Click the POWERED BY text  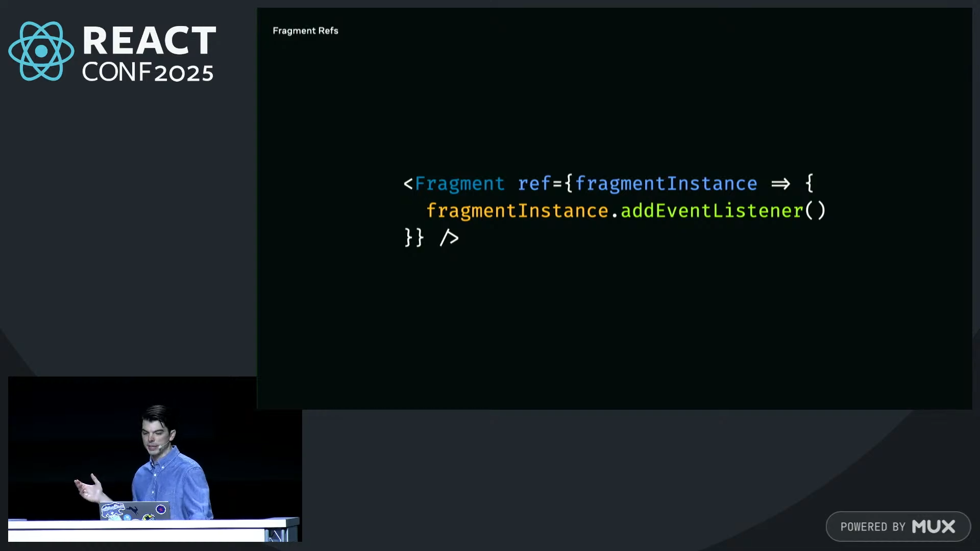click(873, 527)
